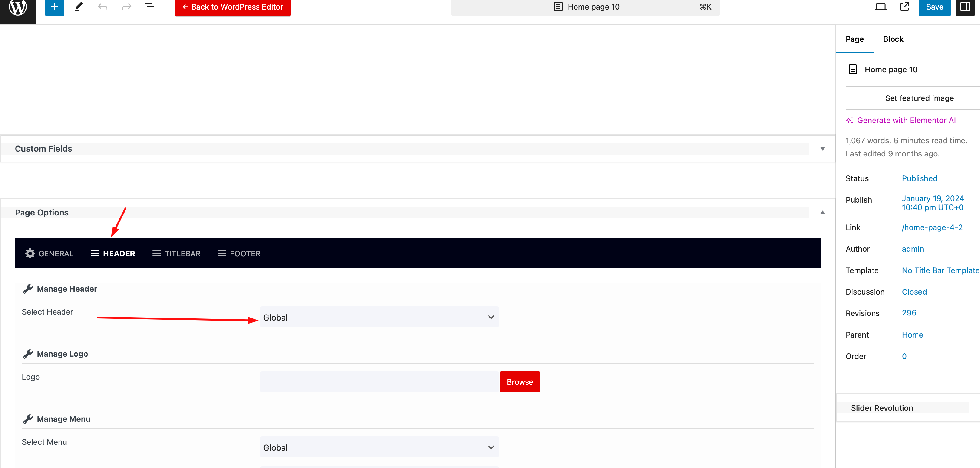
Task: Open the Select Menu dropdown
Action: pos(379,447)
